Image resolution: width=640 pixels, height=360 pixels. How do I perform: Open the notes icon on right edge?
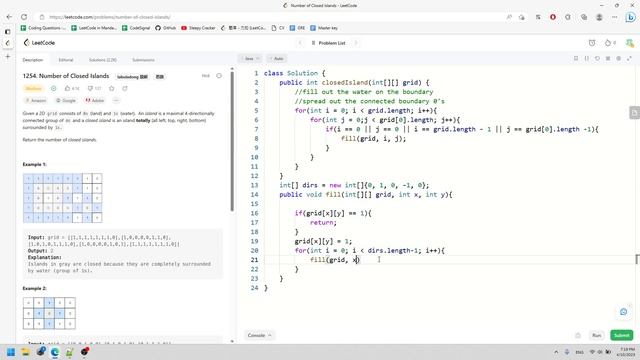pyautogui.click(x=635, y=113)
